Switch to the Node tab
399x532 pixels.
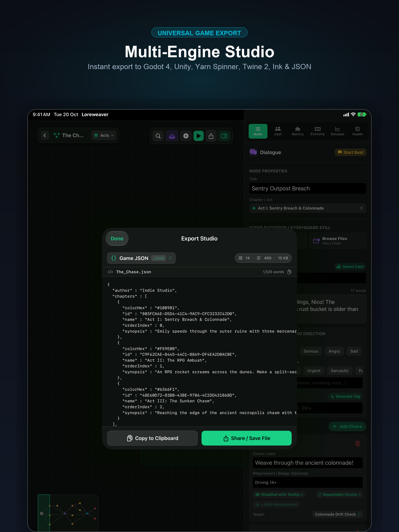coord(258,131)
